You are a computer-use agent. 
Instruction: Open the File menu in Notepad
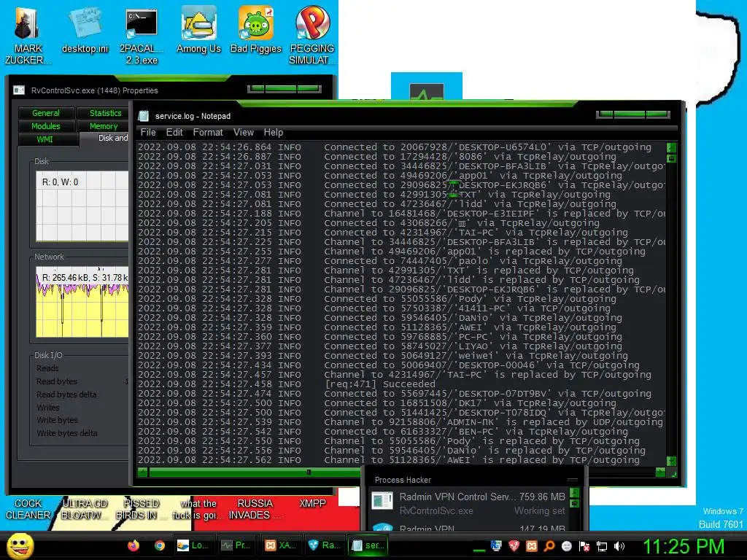point(147,133)
